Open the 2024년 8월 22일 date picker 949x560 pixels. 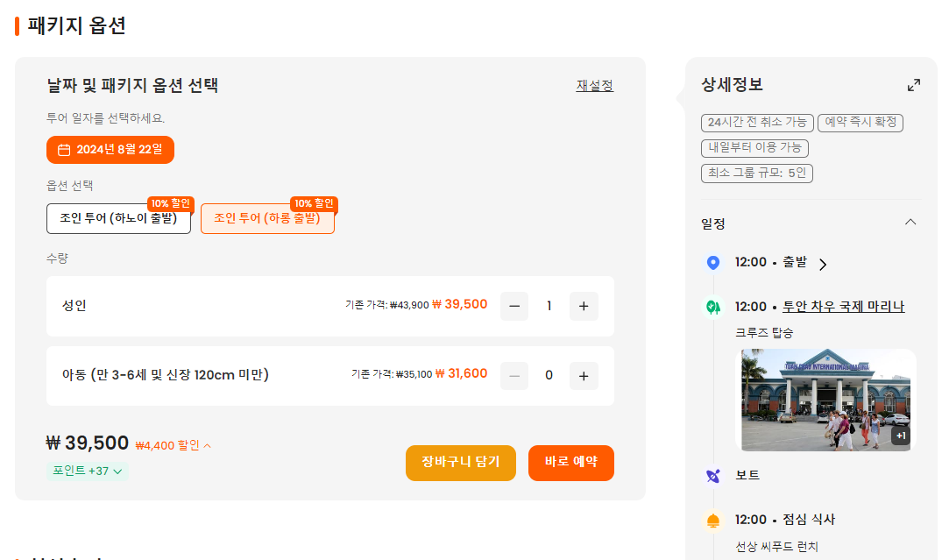[x=110, y=150]
